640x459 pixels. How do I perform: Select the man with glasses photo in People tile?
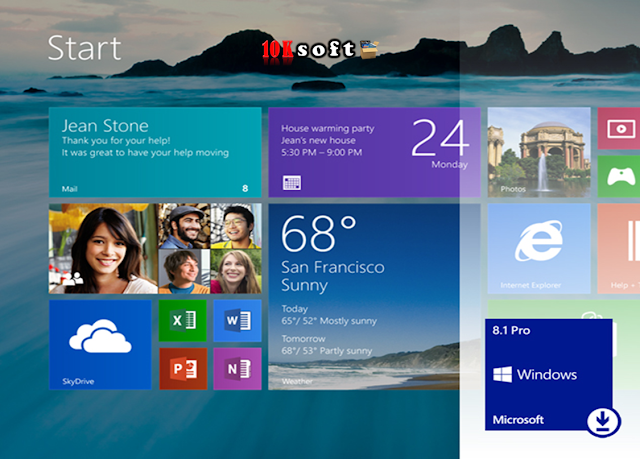pyautogui.click(x=236, y=226)
